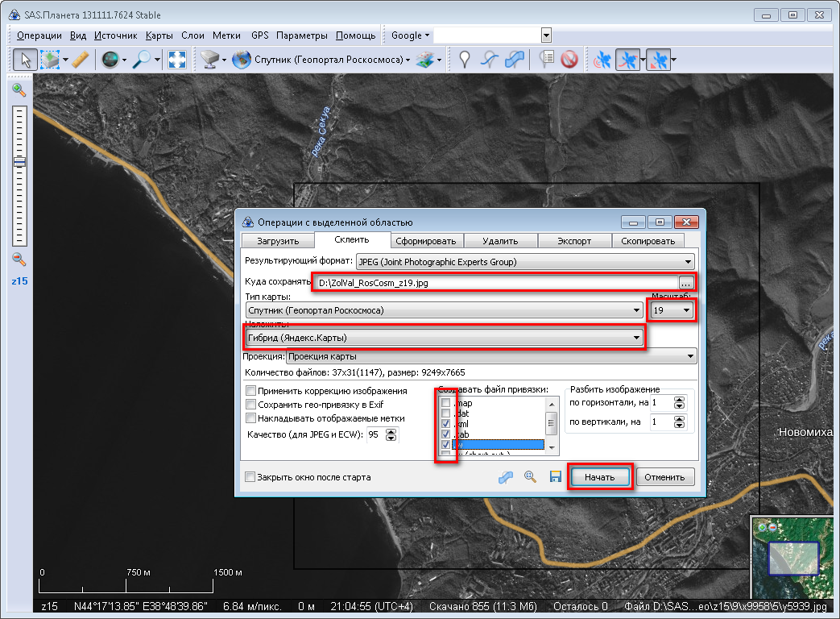
Task: Open toolbar 'Спутник (Геопортал Роскосмоса)' map list
Action: pyautogui.click(x=332, y=60)
